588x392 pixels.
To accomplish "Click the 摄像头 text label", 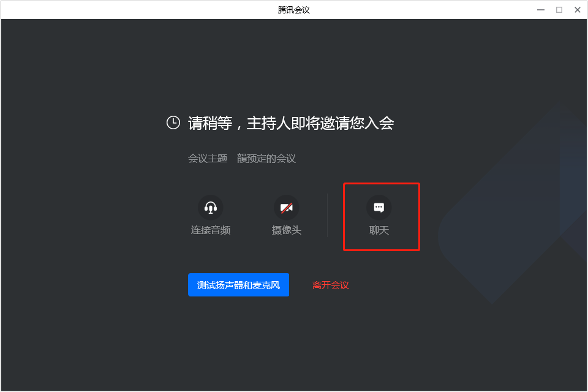I will (x=287, y=230).
